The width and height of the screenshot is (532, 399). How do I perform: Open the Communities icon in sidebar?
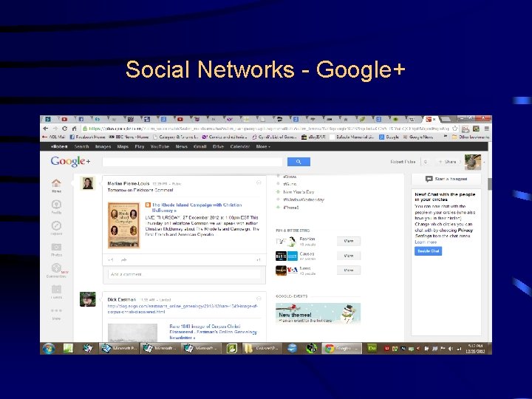56,267
